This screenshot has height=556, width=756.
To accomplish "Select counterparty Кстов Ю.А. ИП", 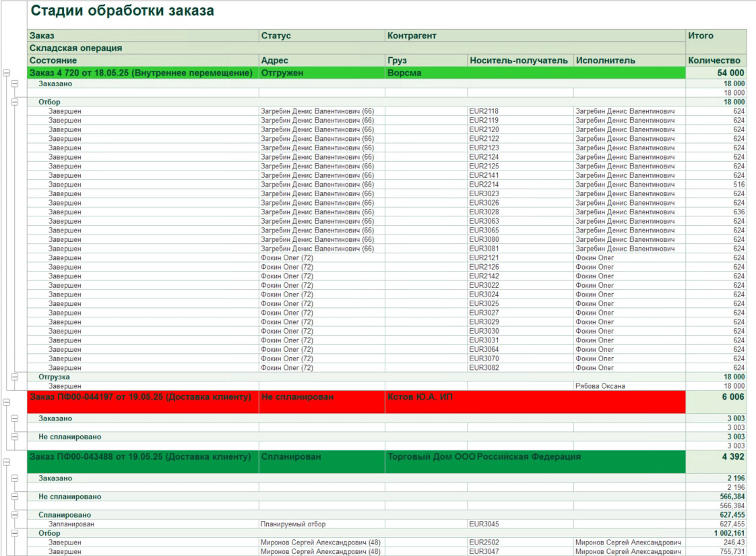I will point(535,402).
